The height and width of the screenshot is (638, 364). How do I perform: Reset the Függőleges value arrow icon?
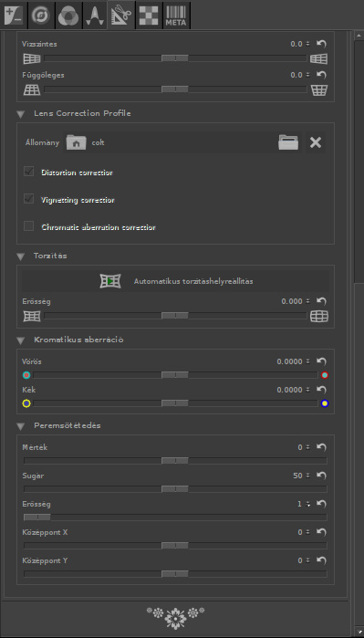(322, 75)
